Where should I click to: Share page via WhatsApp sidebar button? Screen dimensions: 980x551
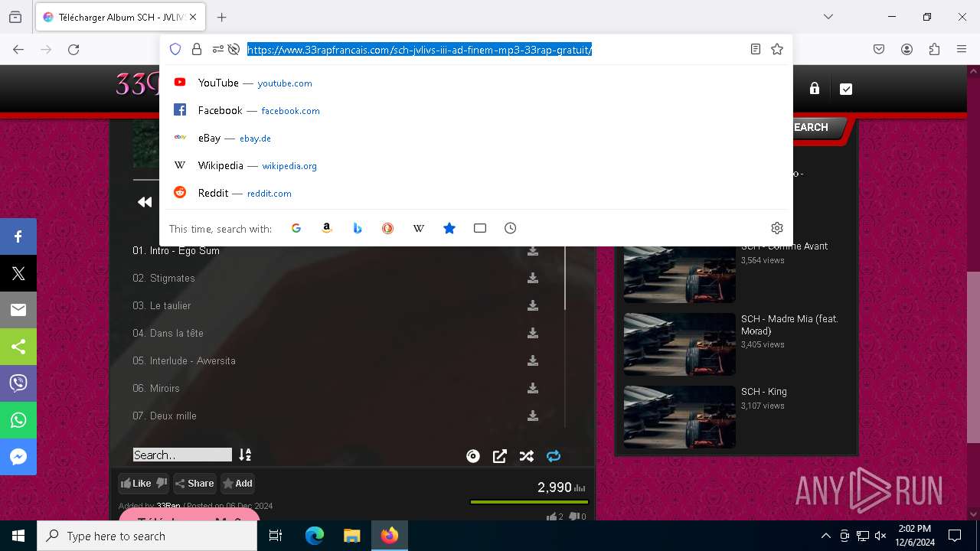(18, 420)
